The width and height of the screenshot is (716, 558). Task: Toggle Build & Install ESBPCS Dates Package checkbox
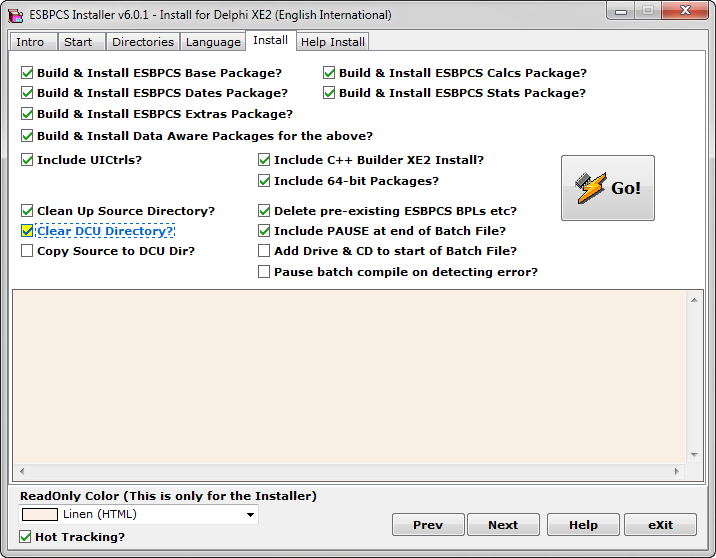tap(27, 93)
